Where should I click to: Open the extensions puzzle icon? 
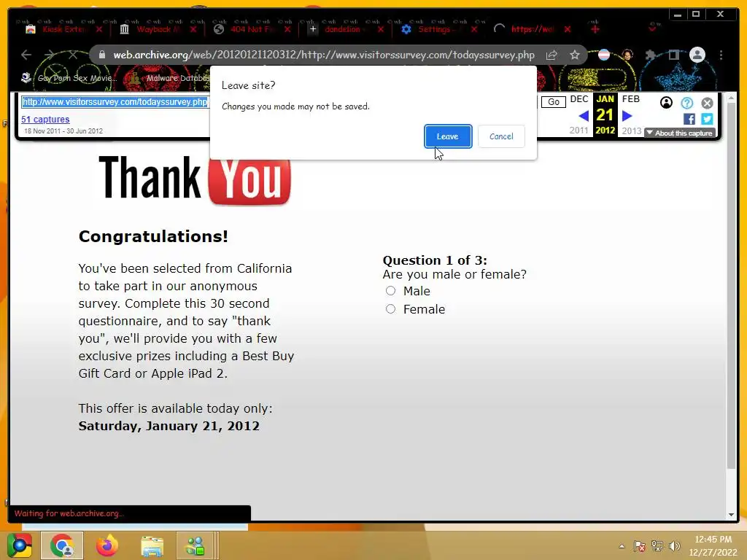tap(650, 55)
